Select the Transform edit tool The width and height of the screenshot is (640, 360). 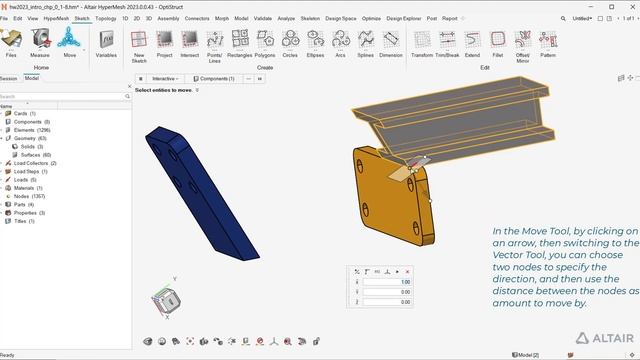tap(422, 43)
